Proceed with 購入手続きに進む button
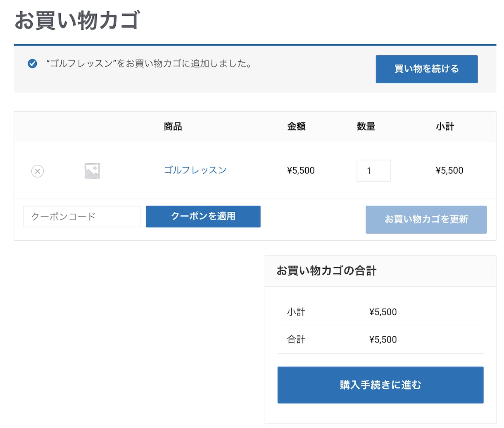The height and width of the screenshot is (428, 504). (380, 385)
